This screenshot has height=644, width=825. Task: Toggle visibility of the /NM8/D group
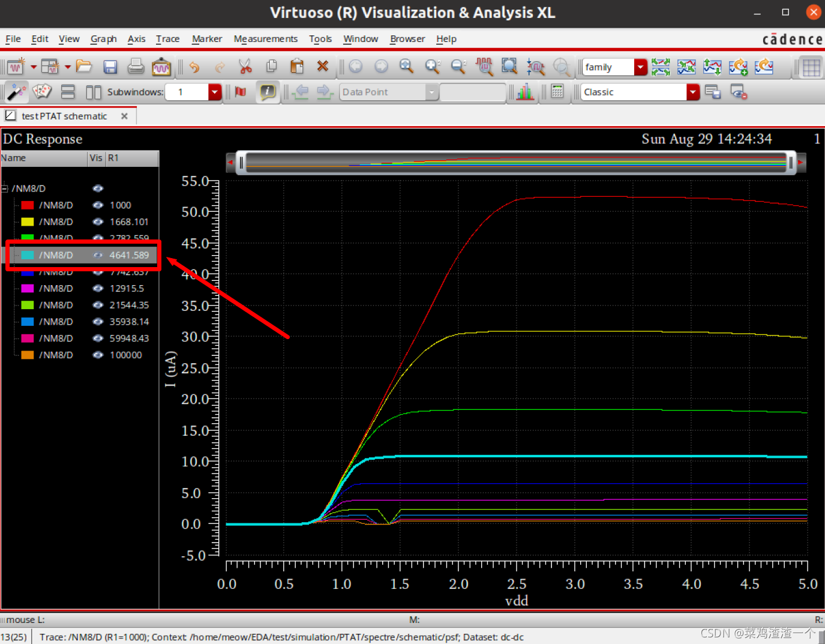[98, 188]
